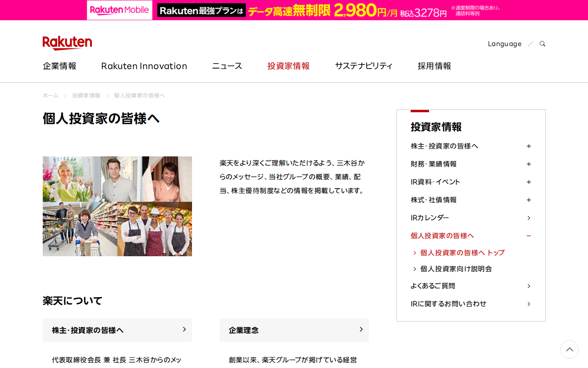The image size is (588, 368).
Task: Click the scroll-to-top arrow button
Action: pos(570,350)
